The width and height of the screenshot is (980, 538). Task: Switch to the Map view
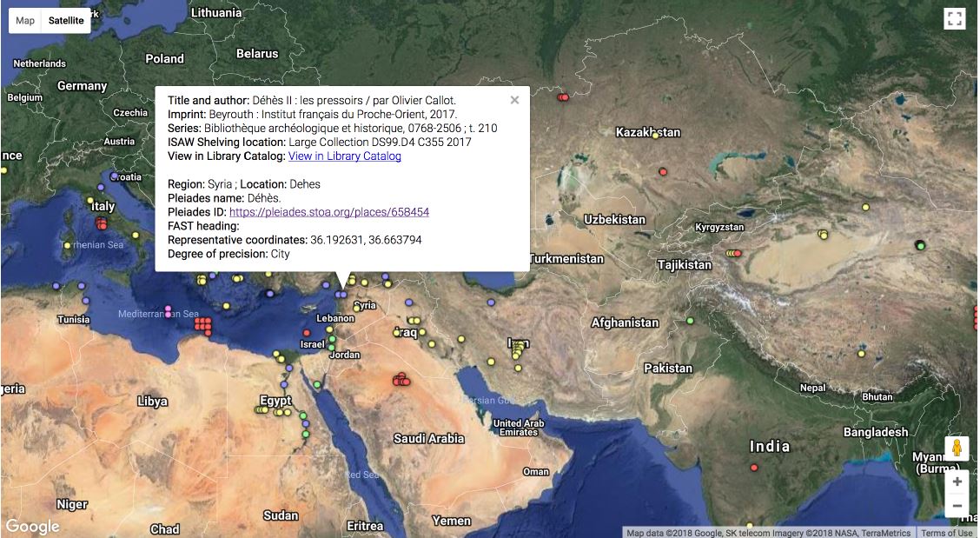coord(25,20)
